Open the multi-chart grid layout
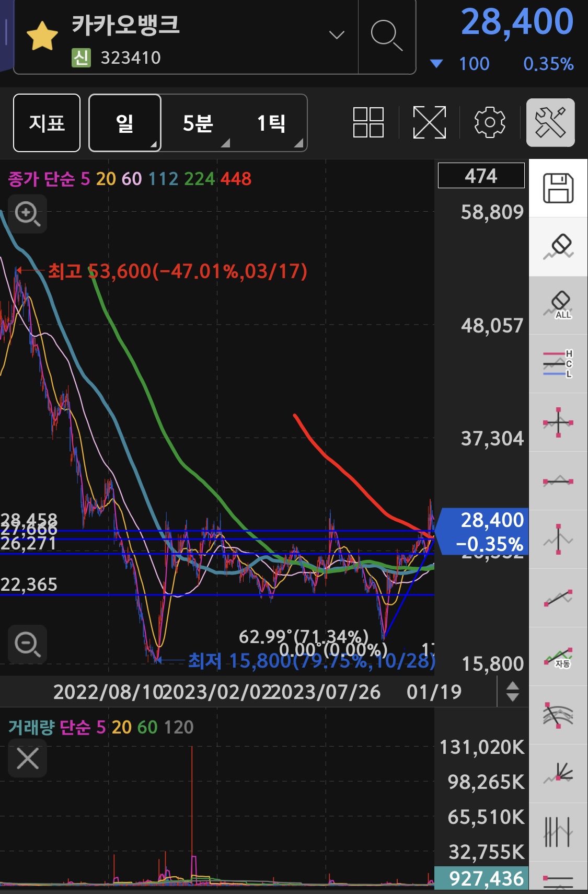Image resolution: width=588 pixels, height=894 pixels. coord(368,122)
